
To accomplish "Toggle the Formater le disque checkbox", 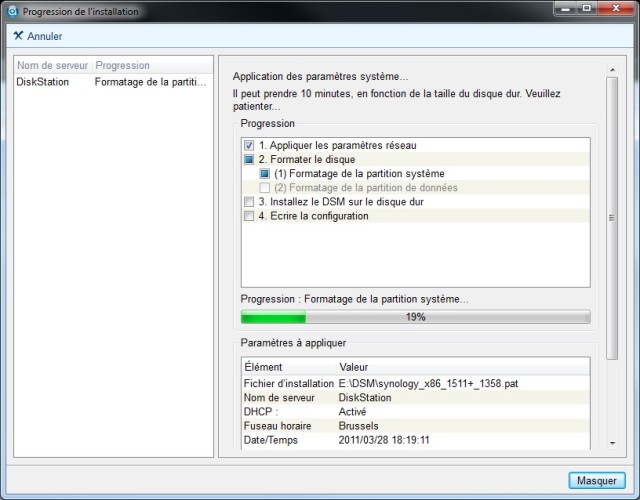I will [249, 159].
